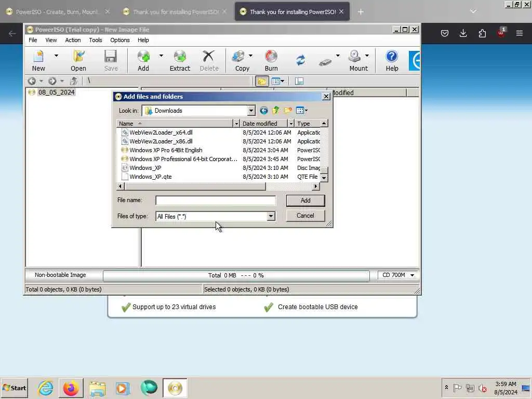This screenshot has height=399, width=532.
Task: Select Windows_XP.qte file
Action: [150, 177]
